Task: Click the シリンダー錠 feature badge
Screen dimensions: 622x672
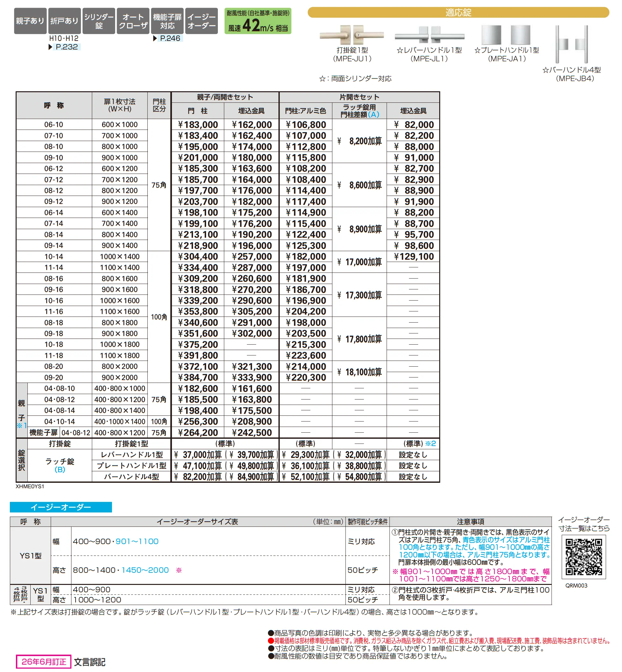Action: [x=99, y=21]
